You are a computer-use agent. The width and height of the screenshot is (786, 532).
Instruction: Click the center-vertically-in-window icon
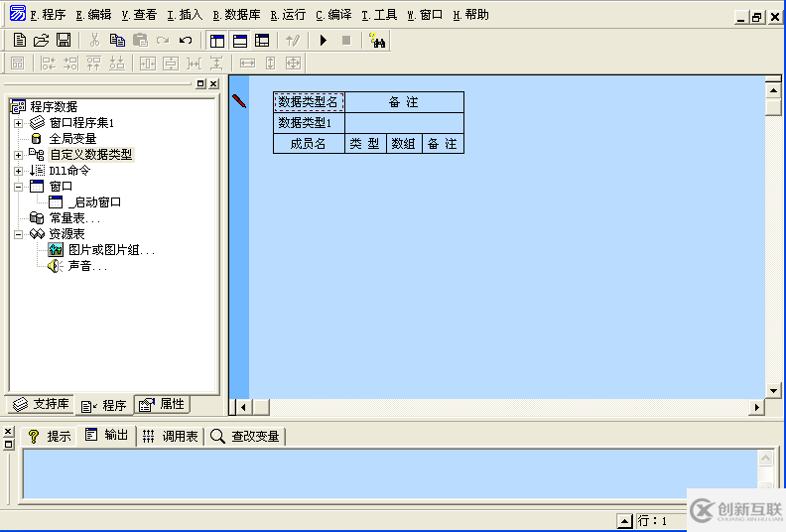[171, 64]
